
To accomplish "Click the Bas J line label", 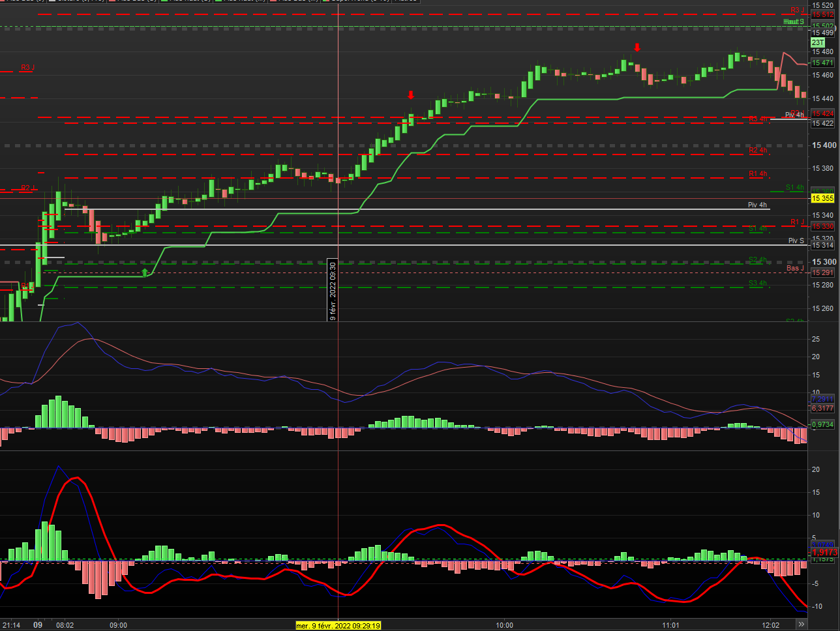I will coord(795,269).
